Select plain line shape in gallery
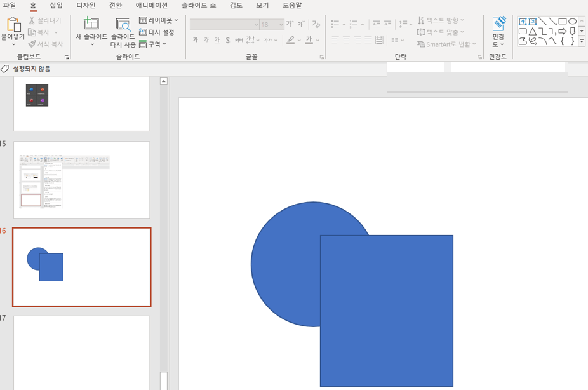The height and width of the screenshot is (390, 588). pyautogui.click(x=542, y=22)
